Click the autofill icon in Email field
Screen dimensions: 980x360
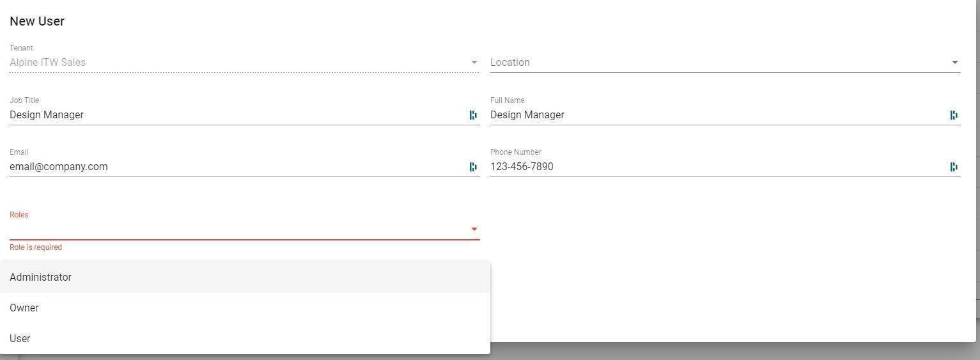click(x=473, y=167)
